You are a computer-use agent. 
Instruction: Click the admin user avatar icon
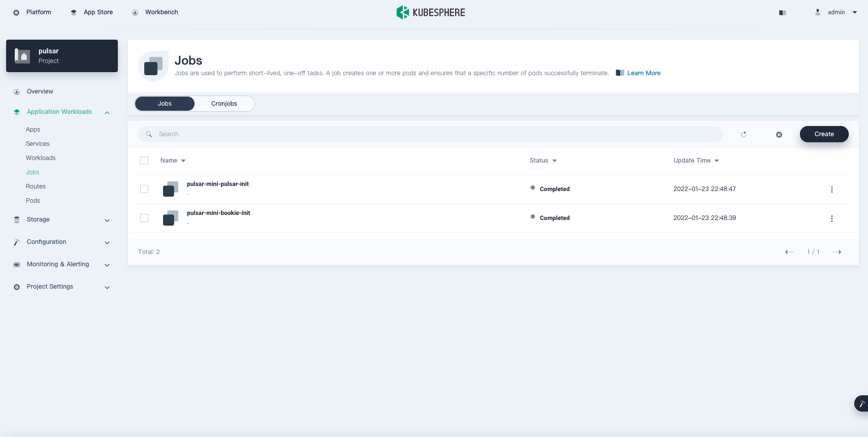click(x=818, y=12)
